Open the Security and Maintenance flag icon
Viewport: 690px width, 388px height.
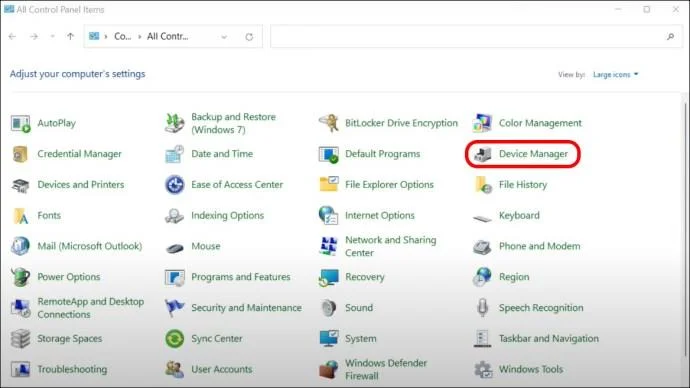coord(175,308)
